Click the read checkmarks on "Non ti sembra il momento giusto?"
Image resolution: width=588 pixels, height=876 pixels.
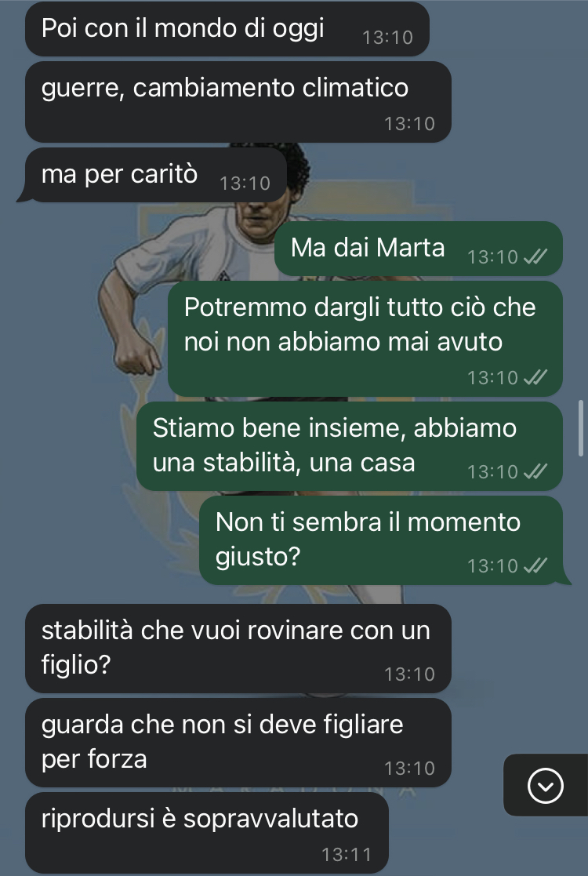coord(535,565)
